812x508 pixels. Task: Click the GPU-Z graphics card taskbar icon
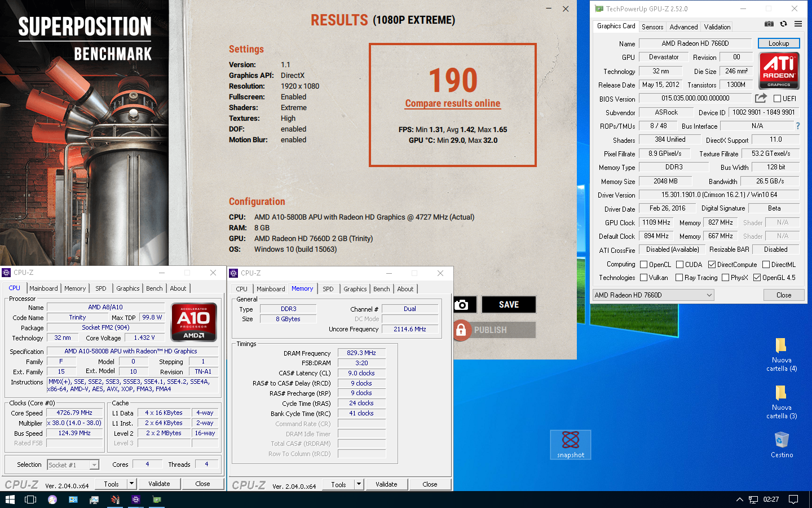pos(157,500)
